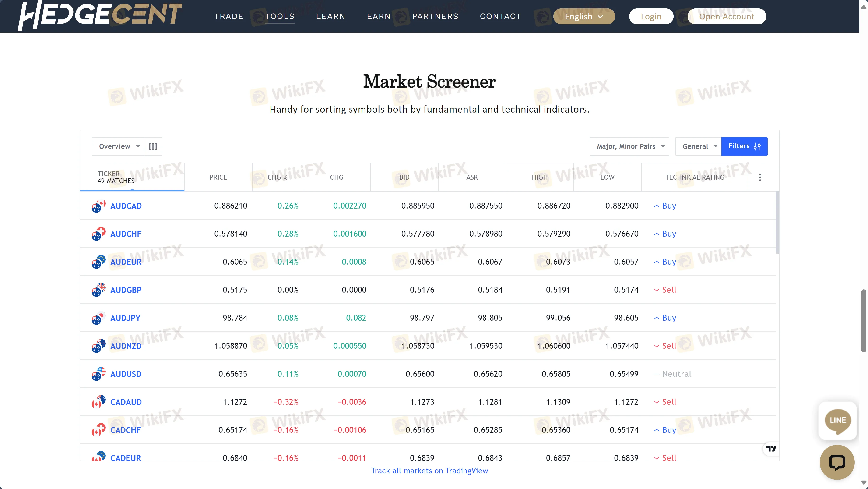Click the Open Account button
Screen dimensions: 868x489
727,17
